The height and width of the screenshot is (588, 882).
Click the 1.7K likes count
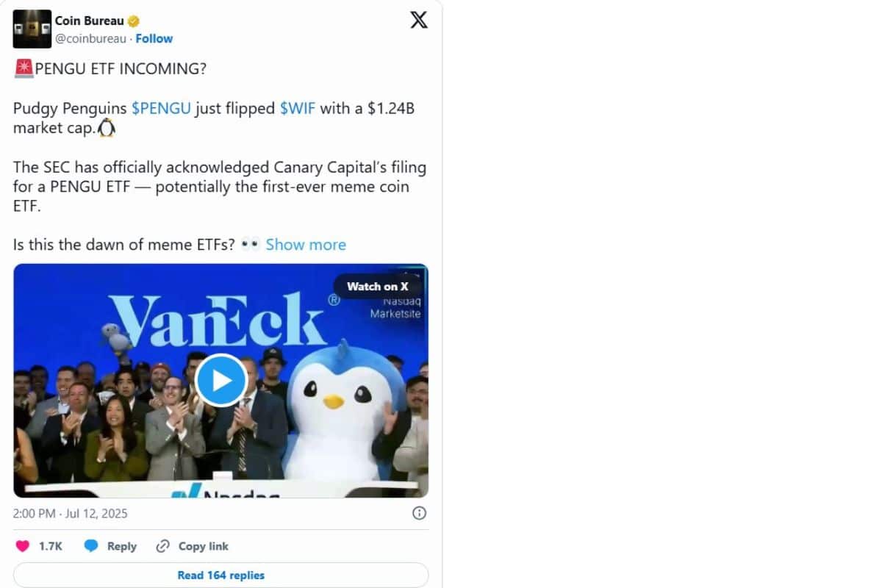(51, 546)
